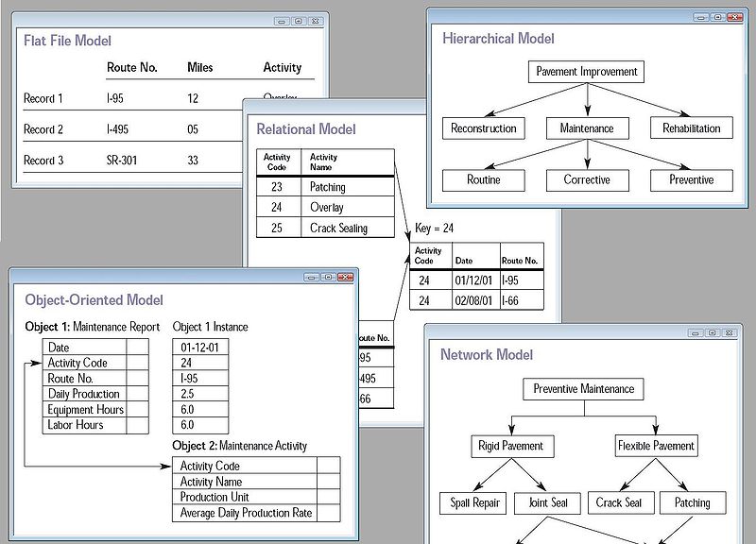Click the 'Miles' column header
This screenshot has width=756, height=544.
click(199, 67)
